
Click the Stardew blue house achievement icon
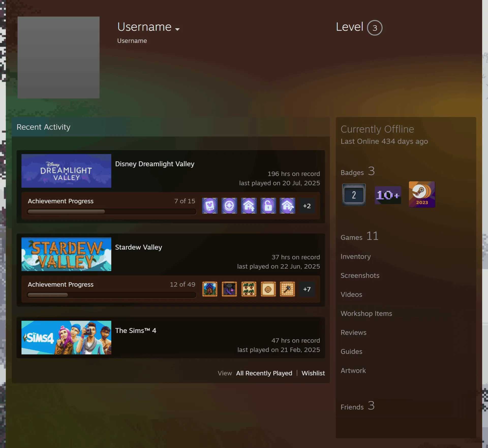(x=210, y=289)
